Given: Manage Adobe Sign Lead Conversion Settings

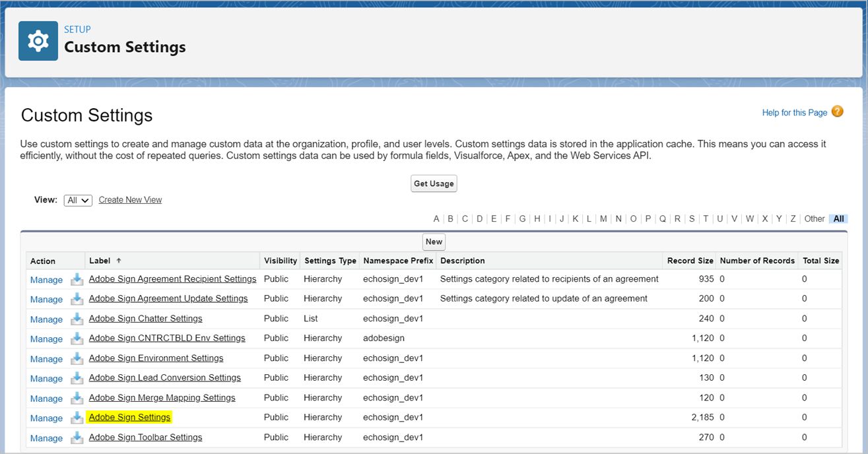Looking at the screenshot, I should pos(46,379).
